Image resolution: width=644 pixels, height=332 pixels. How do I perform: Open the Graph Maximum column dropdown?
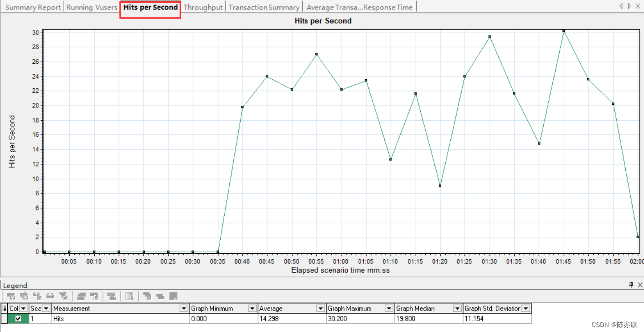[389, 308]
